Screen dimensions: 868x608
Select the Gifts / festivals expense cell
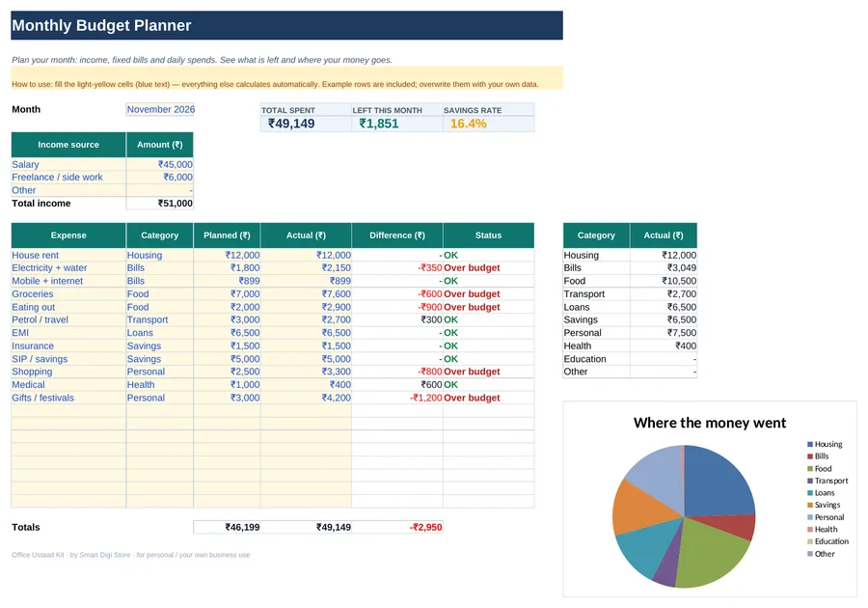point(68,398)
